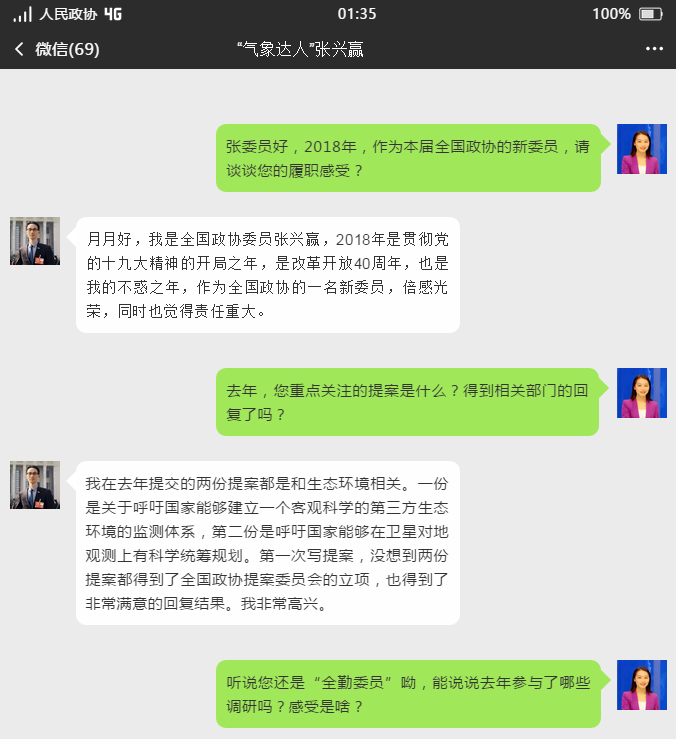Image resolution: width=676 pixels, height=739 pixels.
Task: Select the 微信(69) back label
Action: click(x=67, y=49)
